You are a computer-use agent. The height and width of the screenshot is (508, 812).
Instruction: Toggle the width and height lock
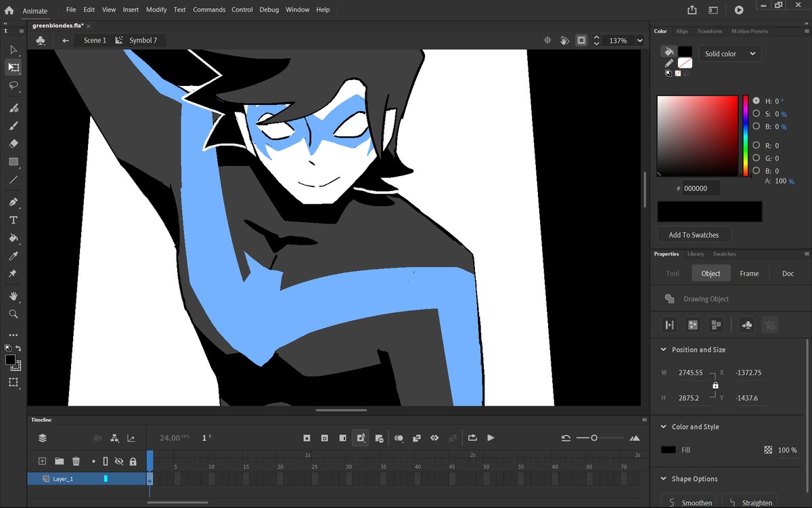[715, 385]
